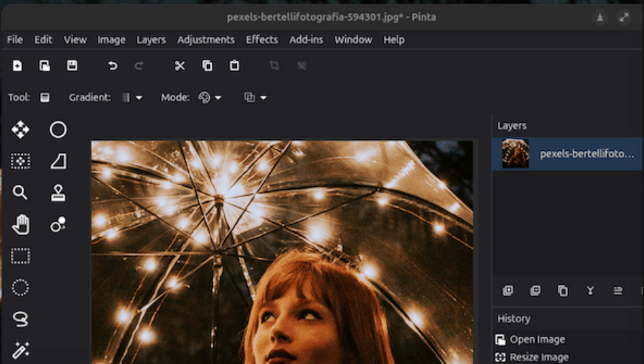
Task: Open the Effects menu
Action: pos(262,40)
